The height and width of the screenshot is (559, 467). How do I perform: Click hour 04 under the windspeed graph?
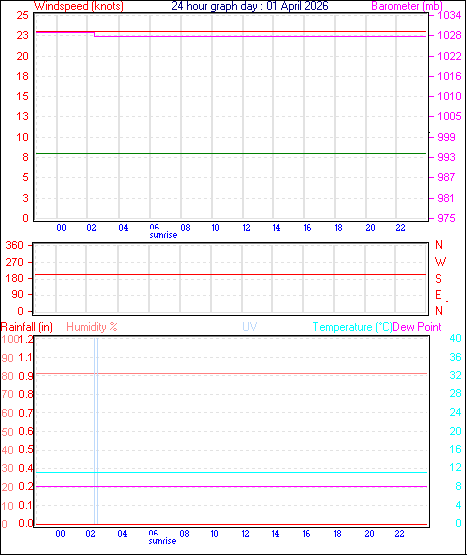123,227
